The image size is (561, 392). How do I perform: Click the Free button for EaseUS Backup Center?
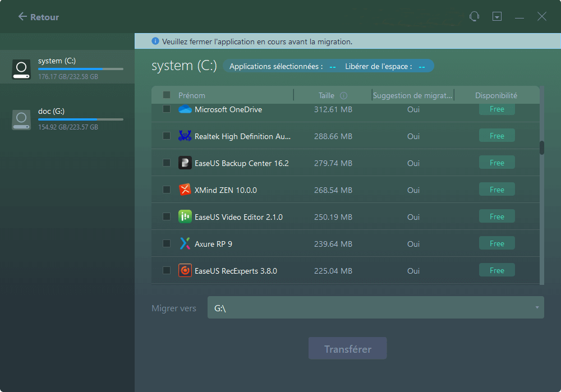coord(497,163)
